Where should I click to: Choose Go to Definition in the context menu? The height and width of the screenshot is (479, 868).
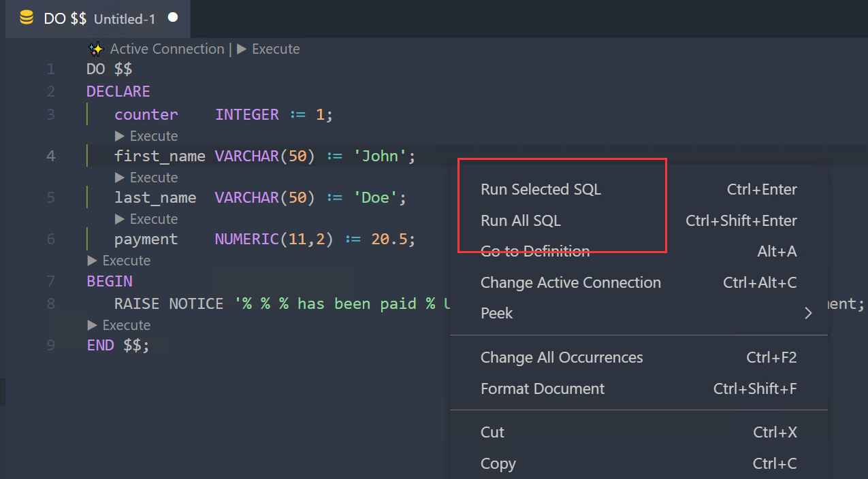coord(639,251)
